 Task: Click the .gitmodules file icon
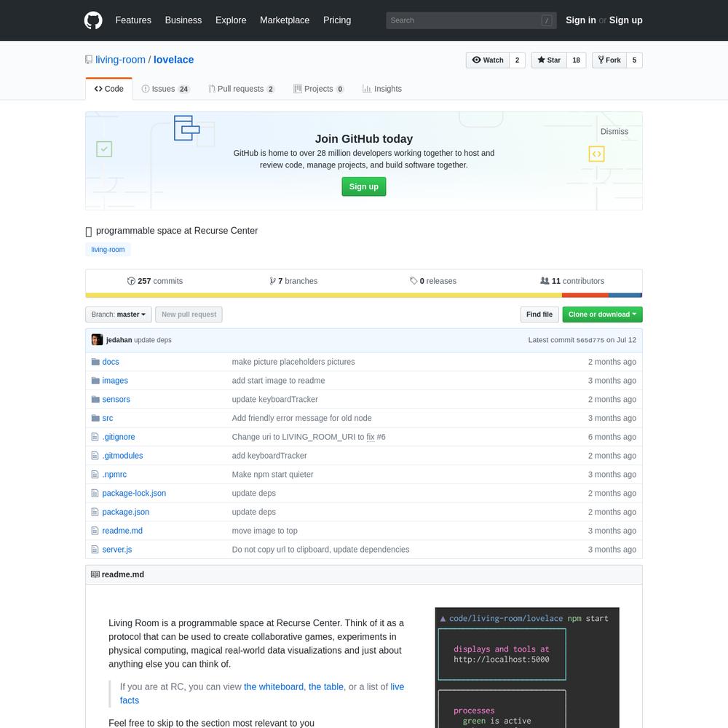point(95,456)
